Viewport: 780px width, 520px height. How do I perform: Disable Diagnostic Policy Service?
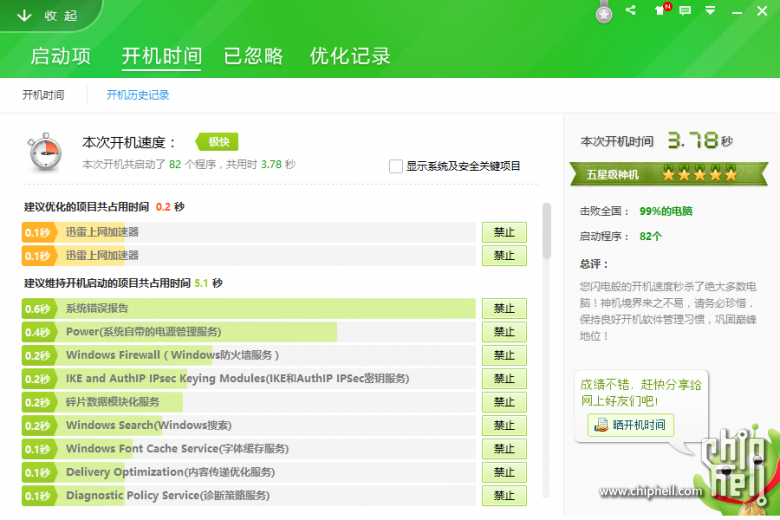tap(504, 496)
